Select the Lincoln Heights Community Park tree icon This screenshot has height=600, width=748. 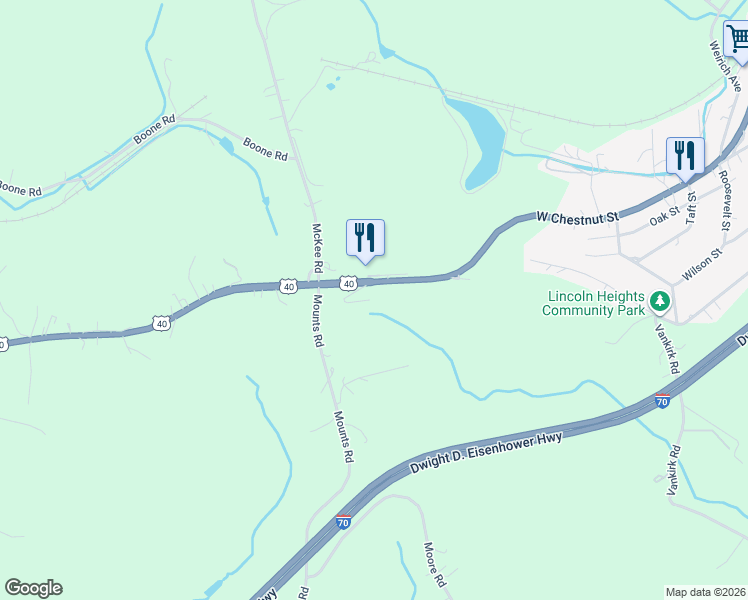tap(660, 301)
